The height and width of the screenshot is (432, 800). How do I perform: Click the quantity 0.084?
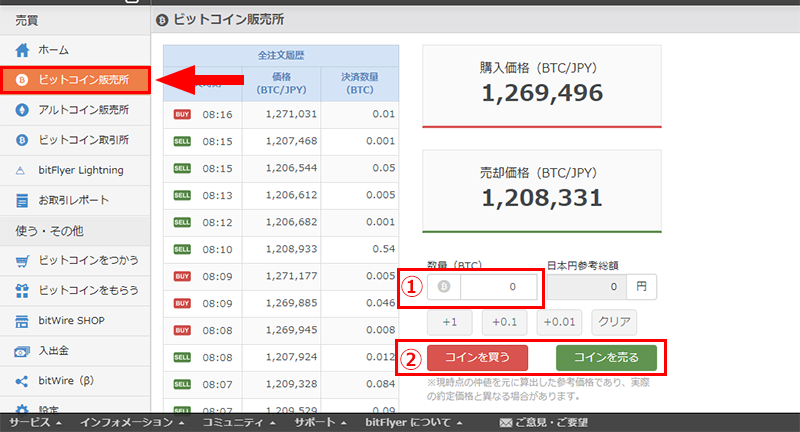tap(381, 384)
